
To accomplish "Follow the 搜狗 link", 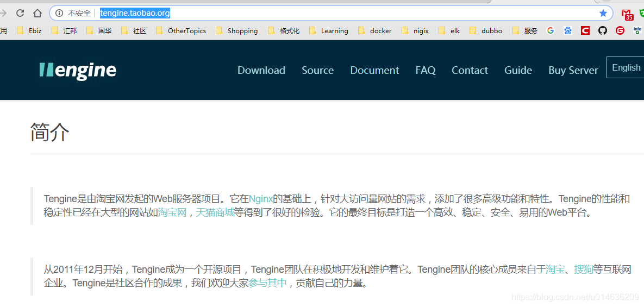I will [x=583, y=270].
